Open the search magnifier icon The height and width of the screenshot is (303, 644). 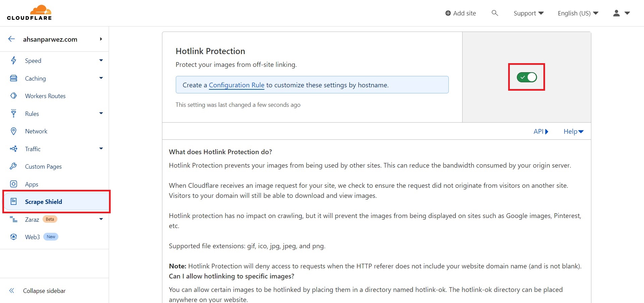495,13
